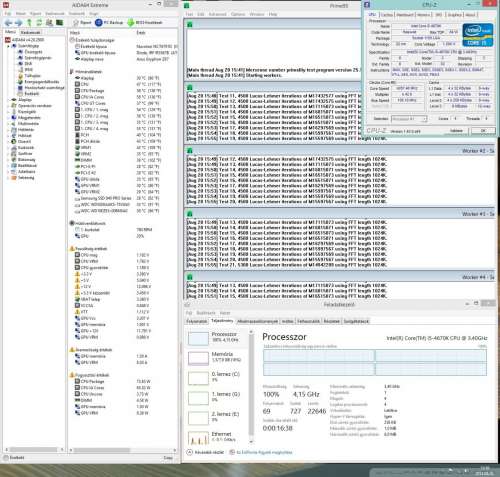Click the CPU-Z title bar icon

click(367, 5)
